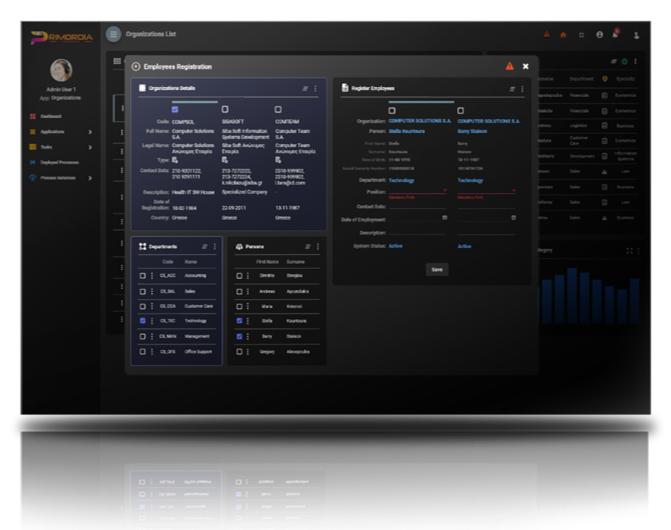The image size is (671, 530).
Task: Open kebab menu of Organizations Details panel
Action: click(x=317, y=89)
